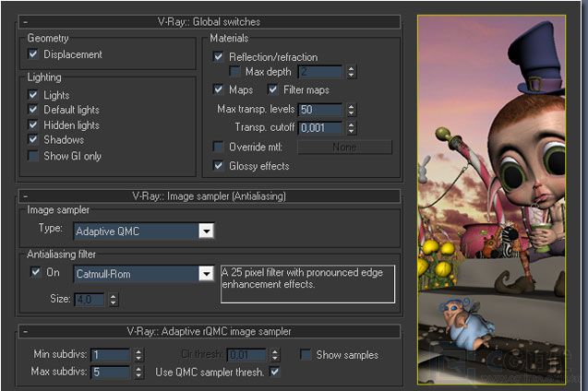The width and height of the screenshot is (588, 391).
Task: Adjust the Max subdivs spinner
Action: [138, 372]
